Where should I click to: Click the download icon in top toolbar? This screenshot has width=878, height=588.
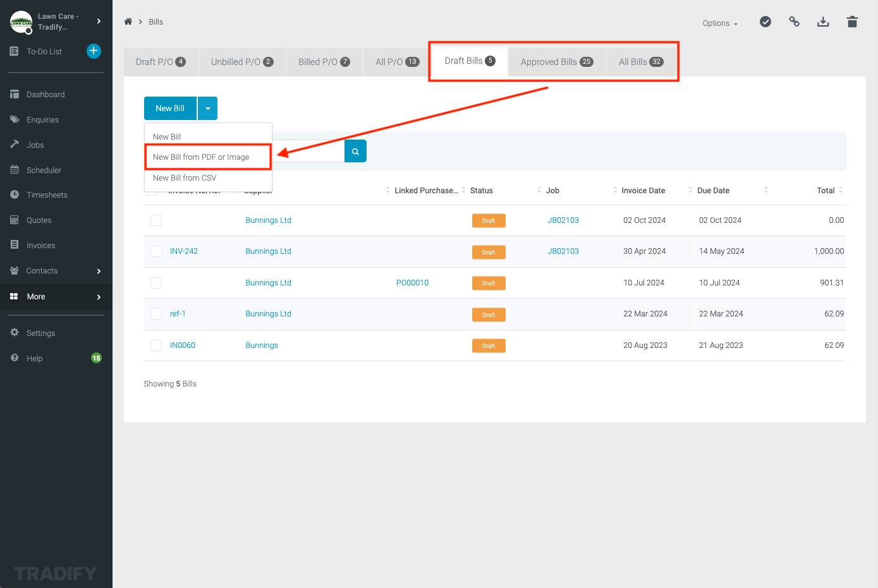[823, 22]
